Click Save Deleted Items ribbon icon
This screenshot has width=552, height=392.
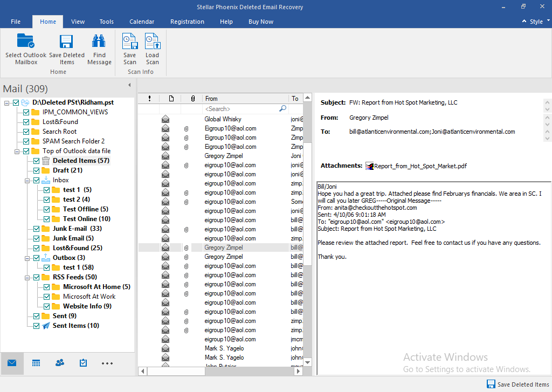coord(66,43)
